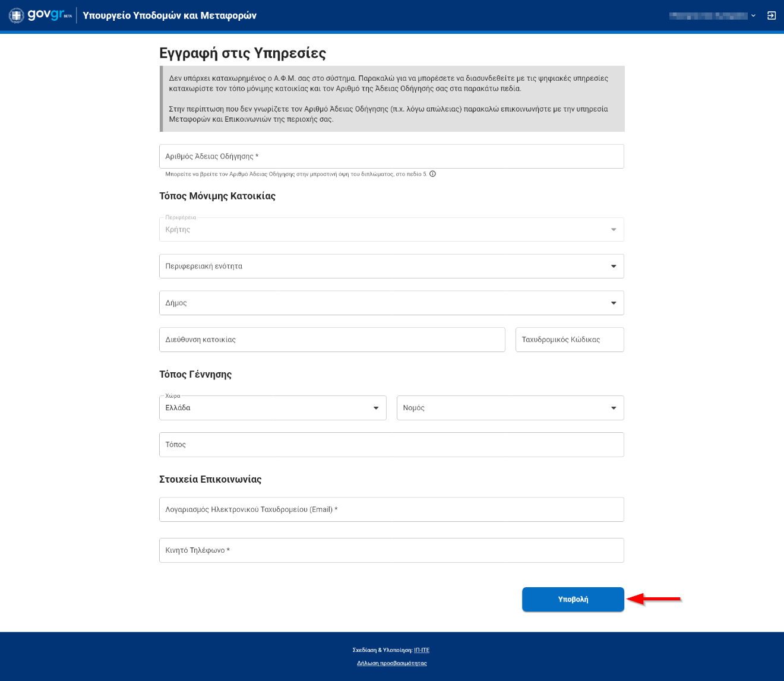Image resolution: width=784 pixels, height=681 pixels.
Task: Open the Χώρα dropdown set to Ελλάδα
Action: [273, 408]
